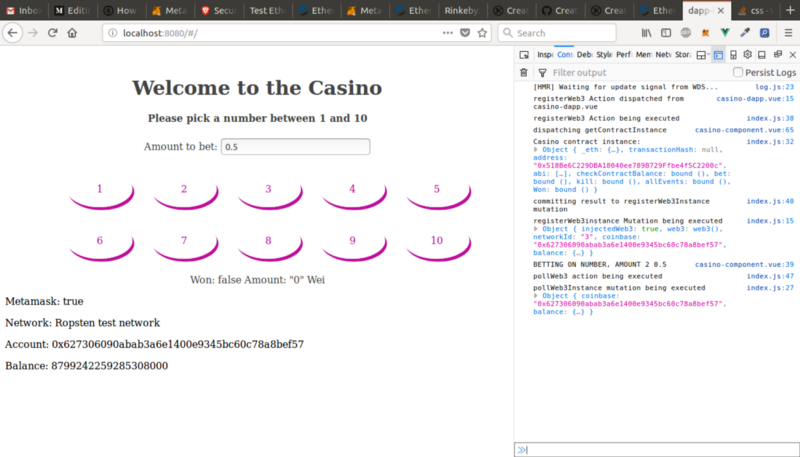Image resolution: width=800 pixels, height=457 pixels.
Task: Open casino-dapp.vue:15 source link
Action: pyautogui.click(x=755, y=98)
